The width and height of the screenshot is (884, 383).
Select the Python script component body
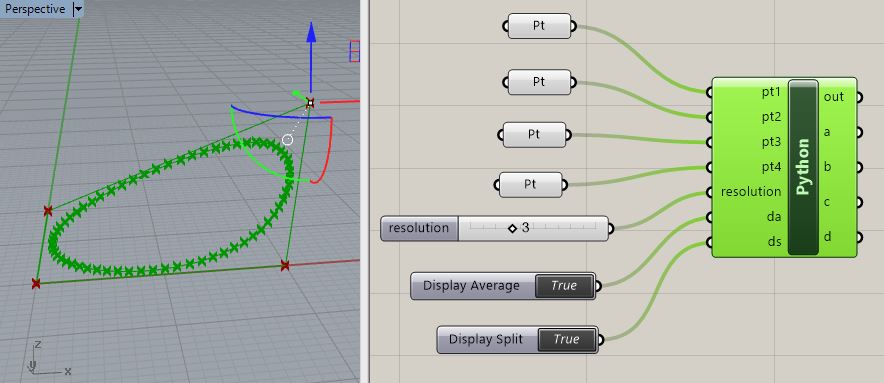pyautogui.click(x=803, y=167)
